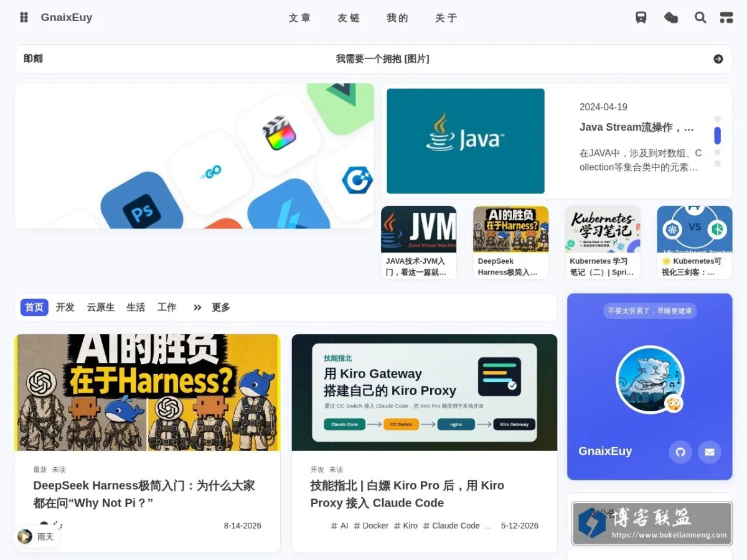Click the 2024-04-19 carousel date

point(603,107)
